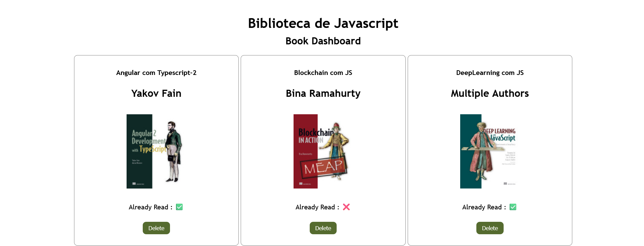Select the DeepLearning com JS title

490,73
